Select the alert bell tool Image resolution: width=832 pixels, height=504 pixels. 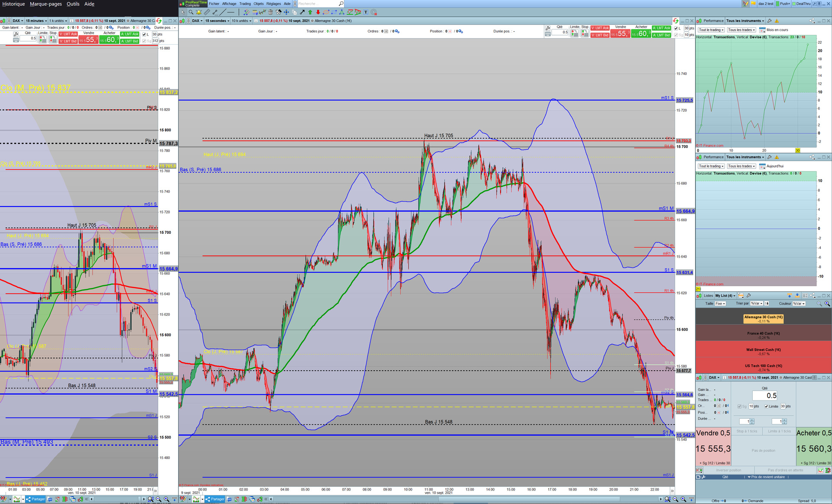coord(199,12)
